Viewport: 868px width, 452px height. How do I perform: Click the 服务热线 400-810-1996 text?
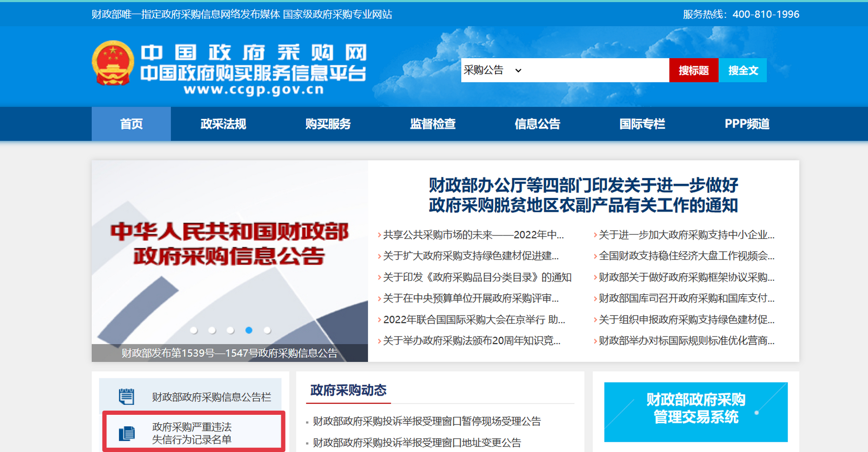741,14
